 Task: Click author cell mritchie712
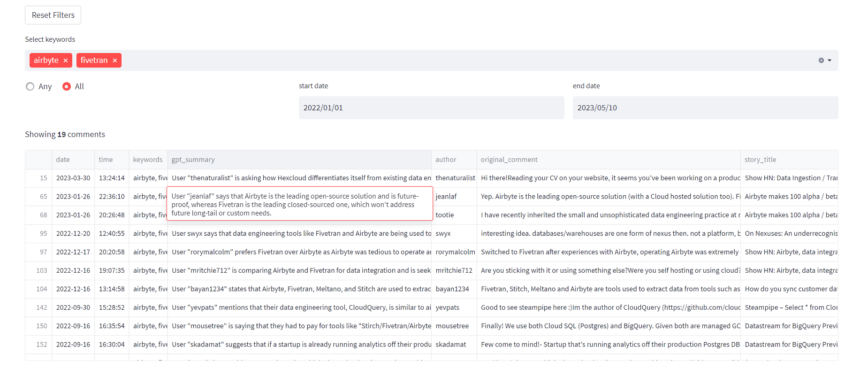coord(454,270)
